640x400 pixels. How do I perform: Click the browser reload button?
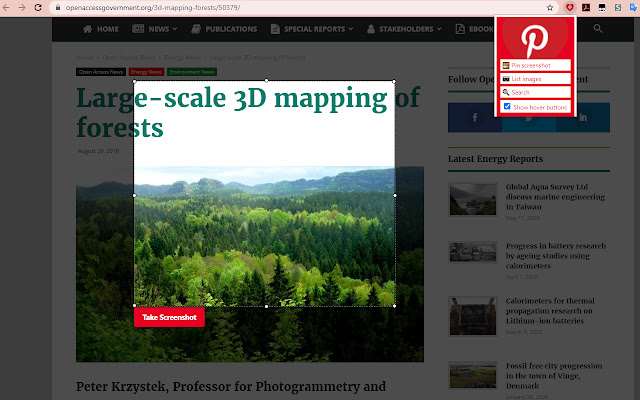[38, 7]
